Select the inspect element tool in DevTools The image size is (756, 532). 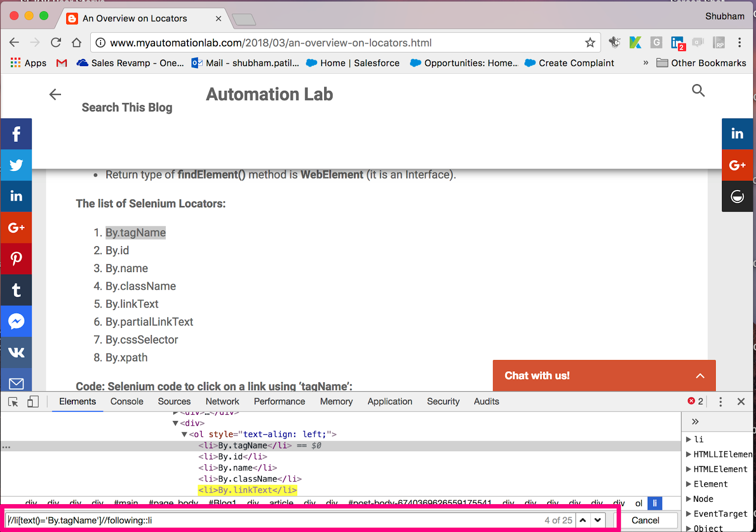click(13, 401)
